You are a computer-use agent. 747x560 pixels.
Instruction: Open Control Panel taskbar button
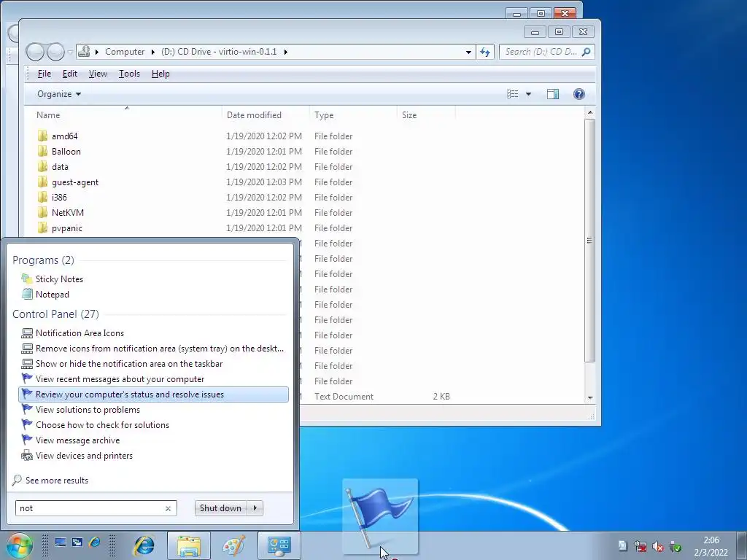coord(279,545)
